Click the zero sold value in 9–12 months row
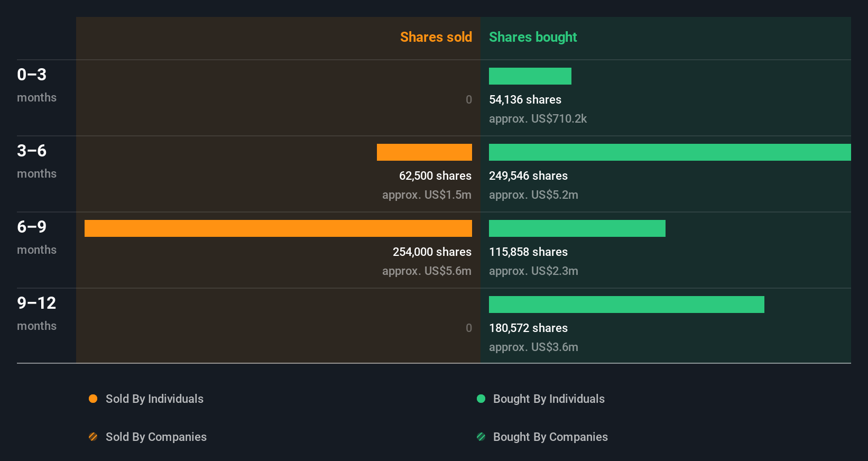868x461 pixels. click(468, 328)
